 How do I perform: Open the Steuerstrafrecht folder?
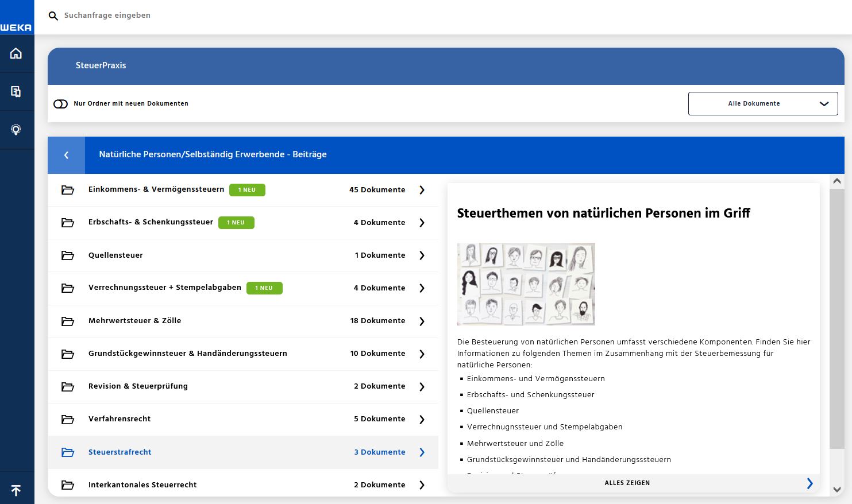coord(120,452)
